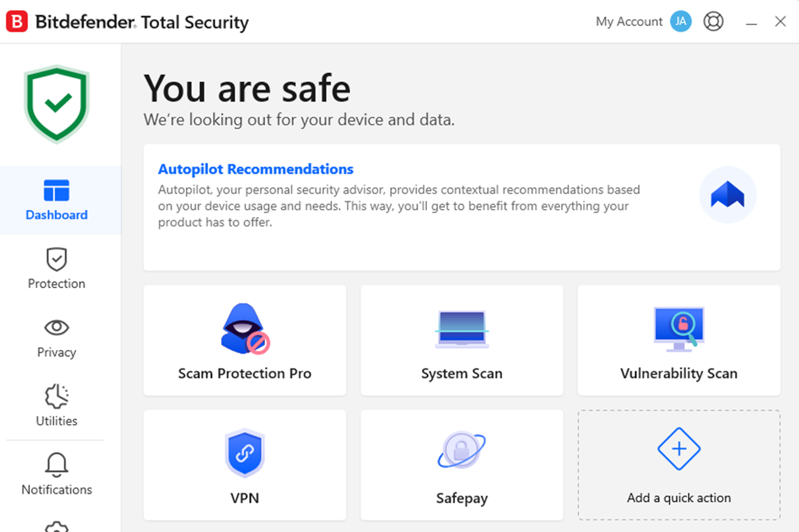Add a quick action

click(679, 465)
